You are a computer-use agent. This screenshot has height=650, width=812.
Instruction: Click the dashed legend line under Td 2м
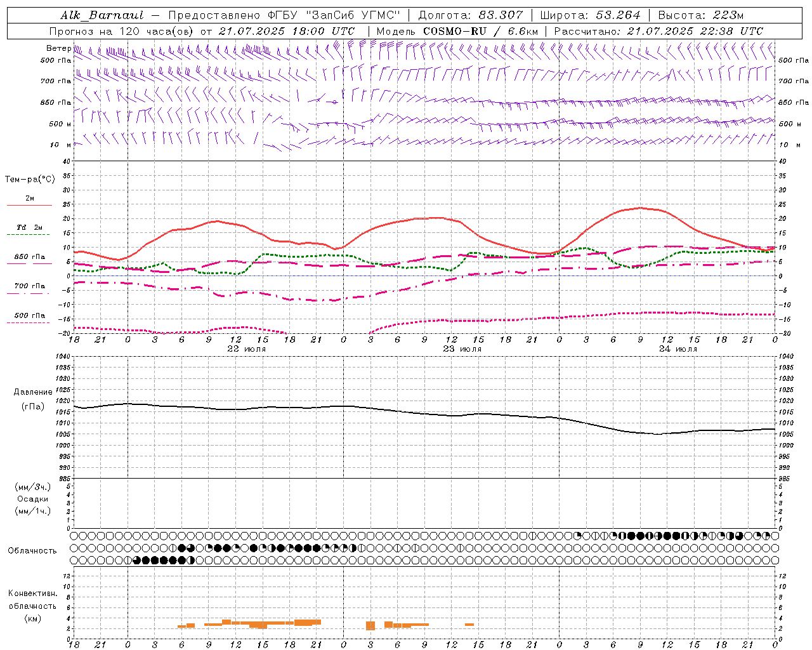pyautogui.click(x=28, y=235)
